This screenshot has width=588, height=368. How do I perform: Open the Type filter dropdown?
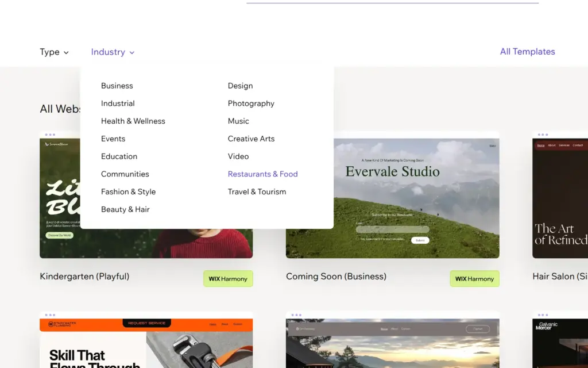[55, 52]
